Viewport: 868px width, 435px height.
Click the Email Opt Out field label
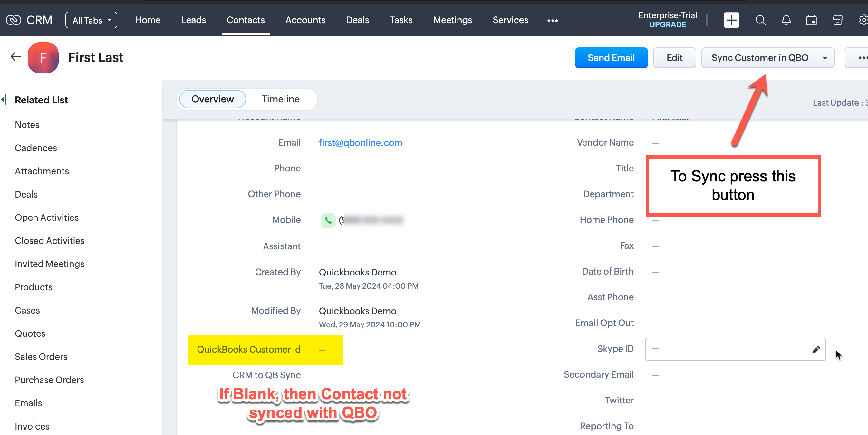coord(604,323)
